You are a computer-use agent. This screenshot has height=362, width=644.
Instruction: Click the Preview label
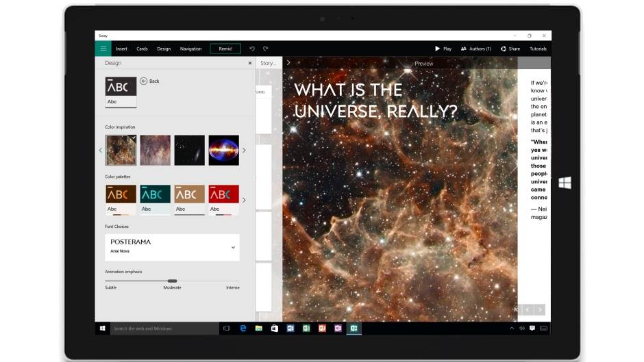pyautogui.click(x=424, y=64)
